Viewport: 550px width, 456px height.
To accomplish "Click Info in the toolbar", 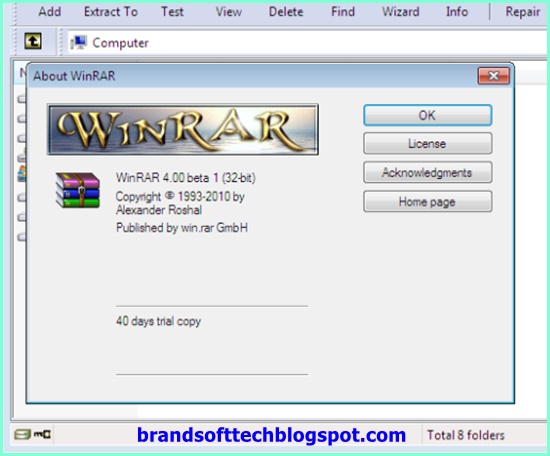I will [x=457, y=12].
